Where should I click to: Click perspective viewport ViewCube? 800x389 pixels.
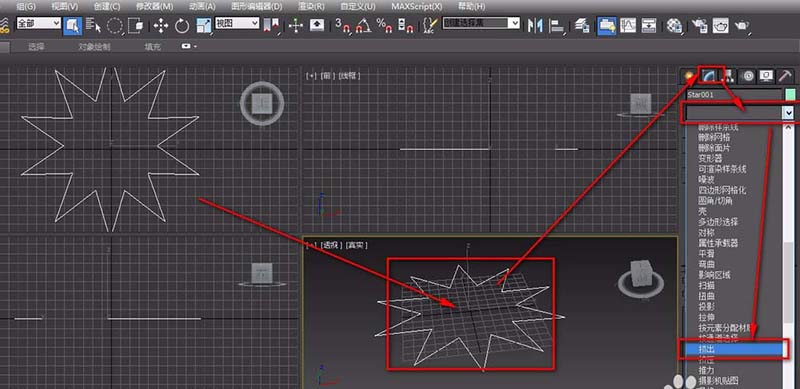coord(640,280)
